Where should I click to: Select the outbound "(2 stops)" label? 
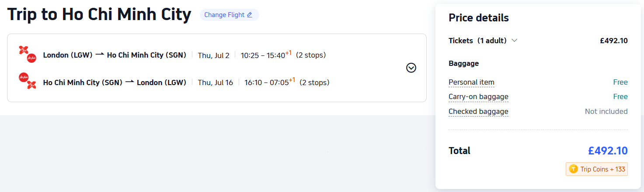pyautogui.click(x=311, y=55)
